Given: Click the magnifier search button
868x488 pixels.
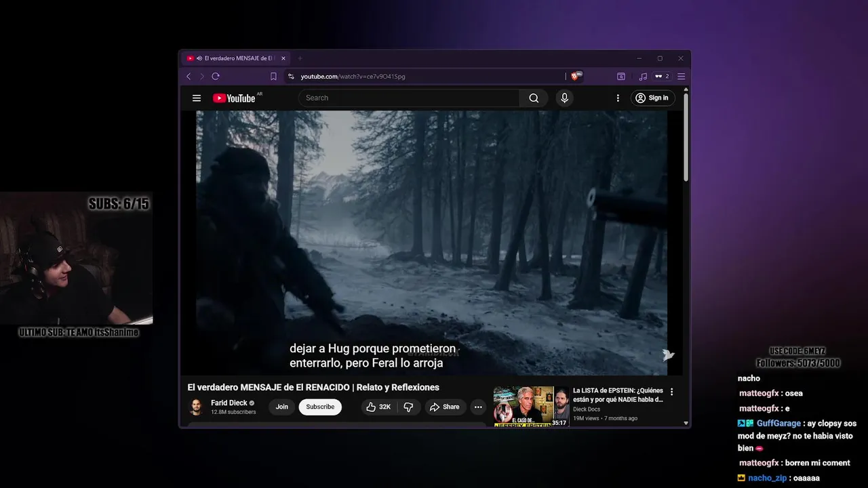Looking at the screenshot, I should click(534, 98).
